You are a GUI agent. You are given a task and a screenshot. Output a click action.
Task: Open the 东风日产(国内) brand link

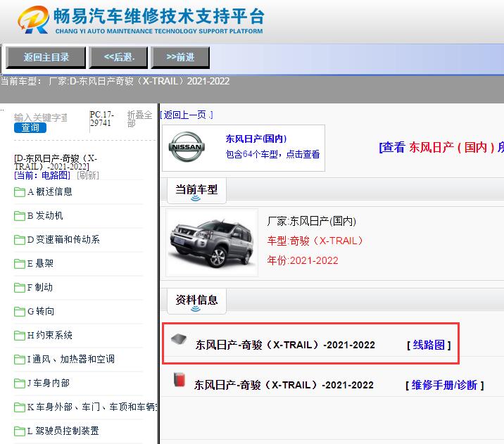point(256,139)
